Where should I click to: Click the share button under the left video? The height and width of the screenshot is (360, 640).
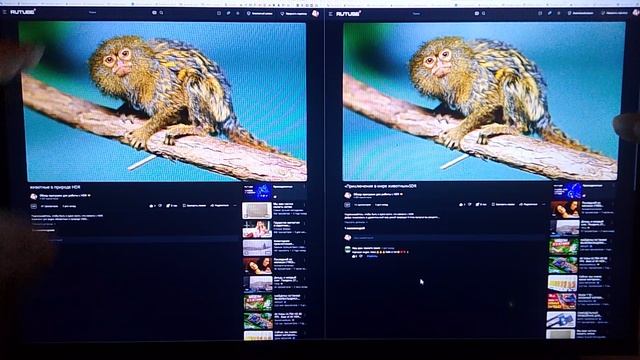(220, 205)
